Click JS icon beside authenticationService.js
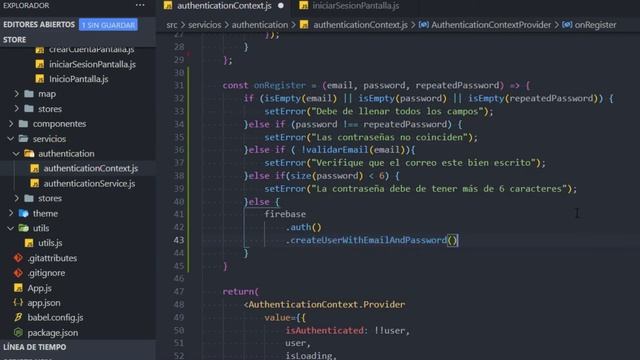The image size is (640, 360). (x=35, y=184)
